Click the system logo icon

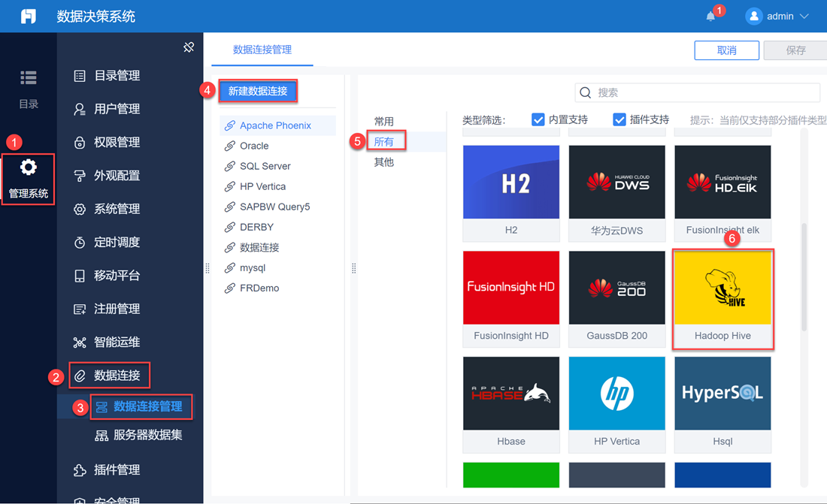pyautogui.click(x=29, y=17)
